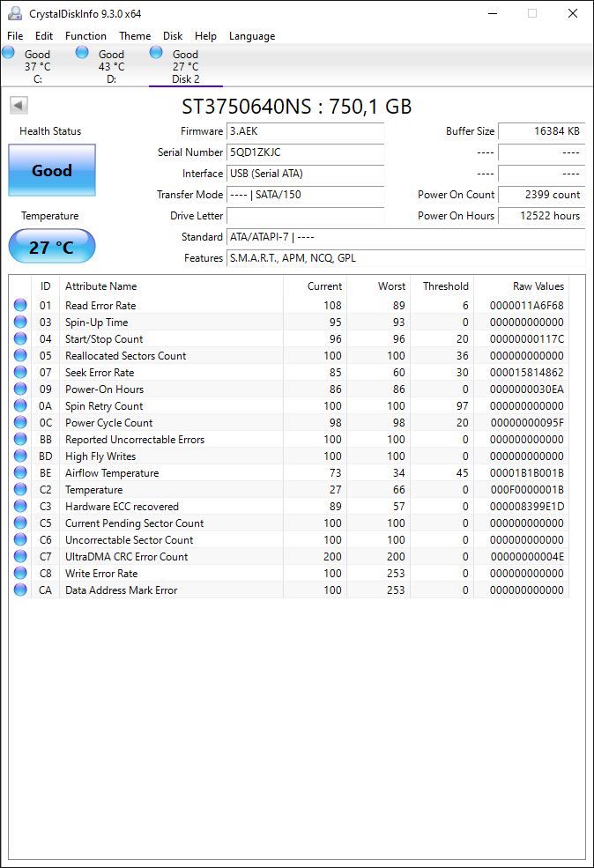Click status icon for Power Cycle Count
This screenshot has width=594, height=868.
coord(20,422)
